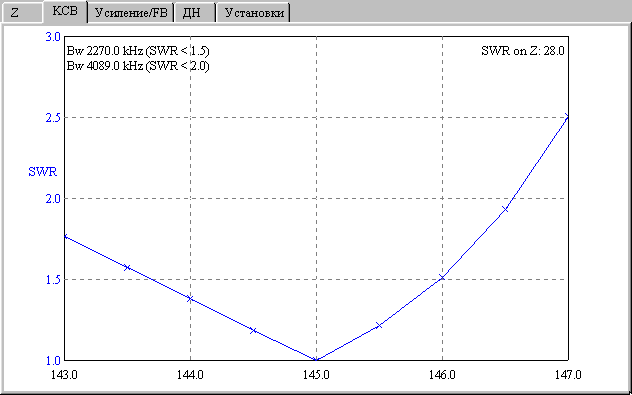Click the data point marker at 144.0
The image size is (632, 395).
(x=190, y=298)
